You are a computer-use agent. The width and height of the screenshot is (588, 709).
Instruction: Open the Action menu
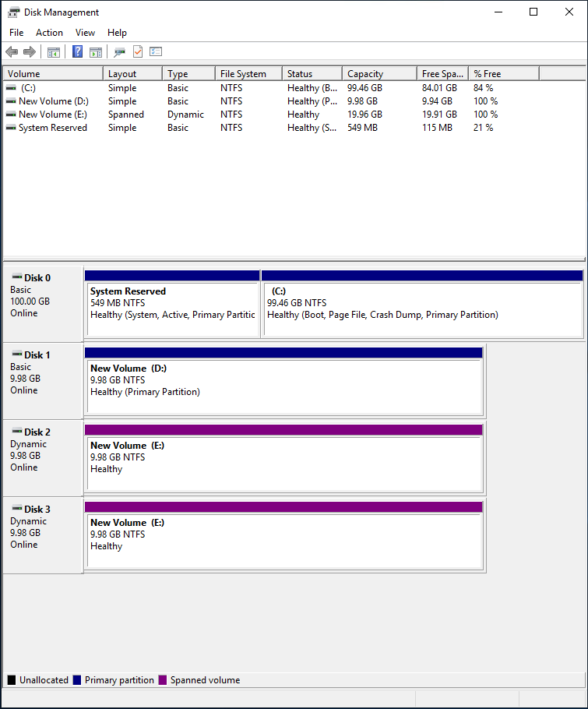coord(49,33)
